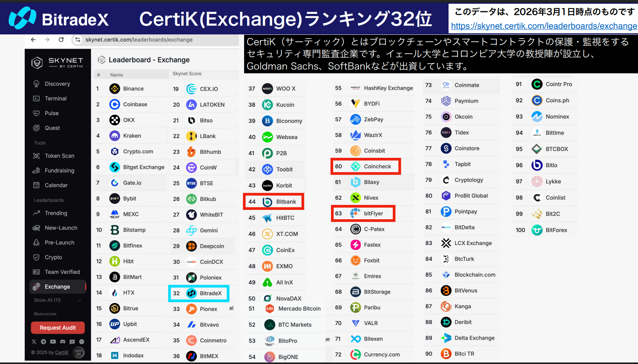Click the Bitstamp logo icon
638x364 pixels.
click(115, 230)
